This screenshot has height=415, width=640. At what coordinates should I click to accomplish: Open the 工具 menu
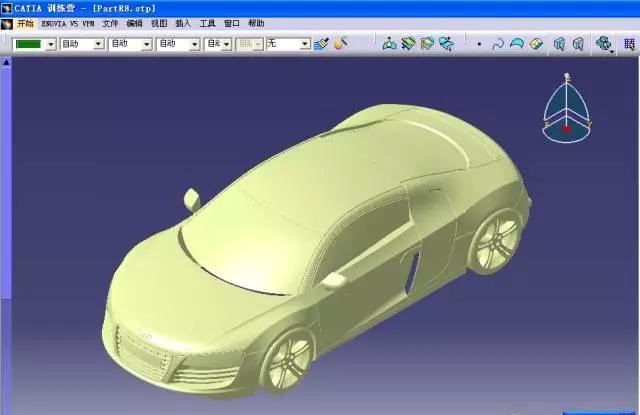pyautogui.click(x=207, y=23)
